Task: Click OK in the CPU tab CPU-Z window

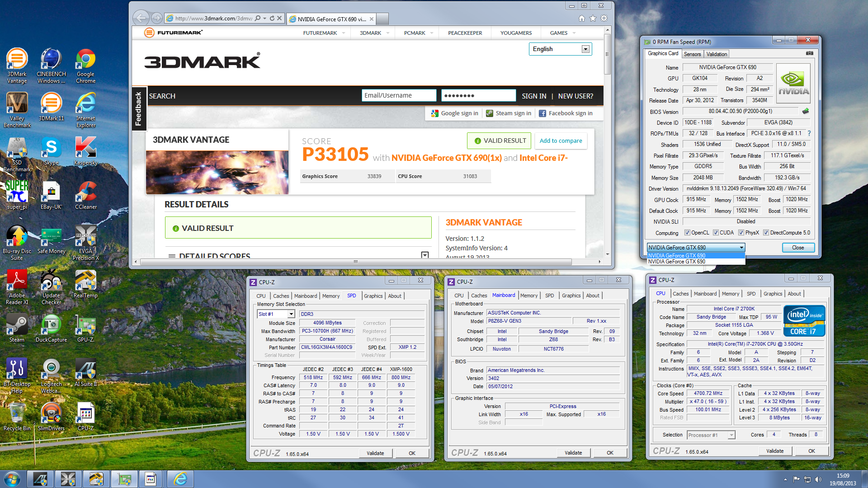Action: (x=811, y=451)
